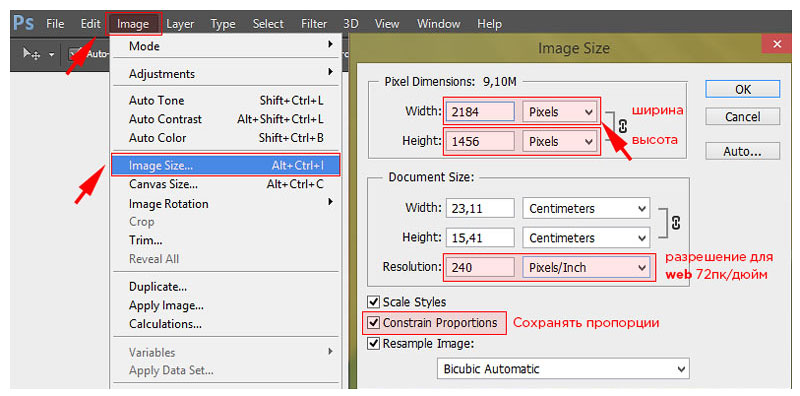Open the Filter menu
Screen dimensions: 800x396
[314, 24]
